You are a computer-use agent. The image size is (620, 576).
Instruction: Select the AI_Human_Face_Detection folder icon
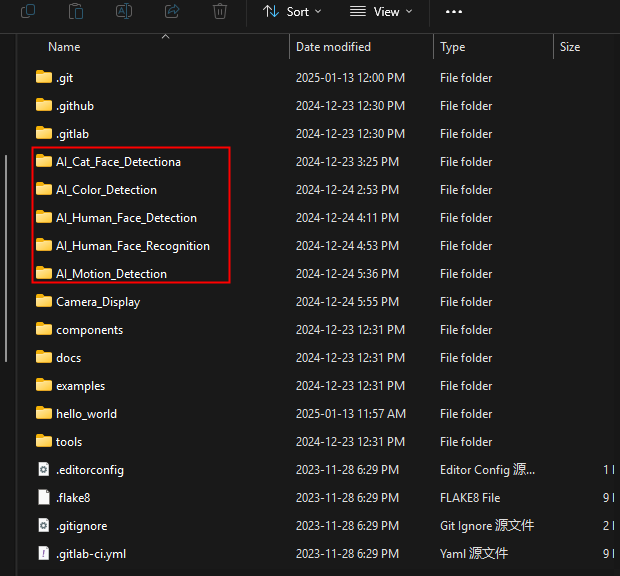tap(44, 217)
